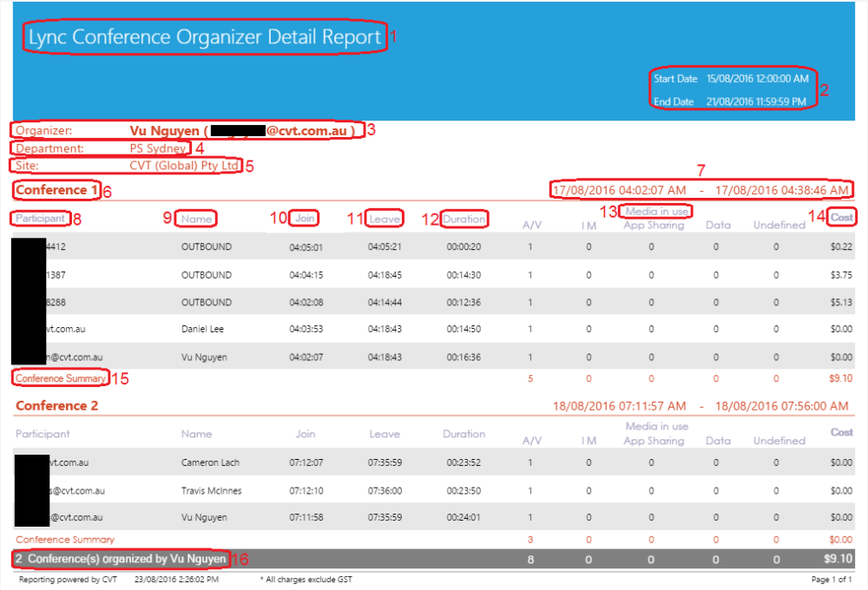Click the cost value $3.75
Screen dimensions: 868x590
pyautogui.click(x=841, y=275)
